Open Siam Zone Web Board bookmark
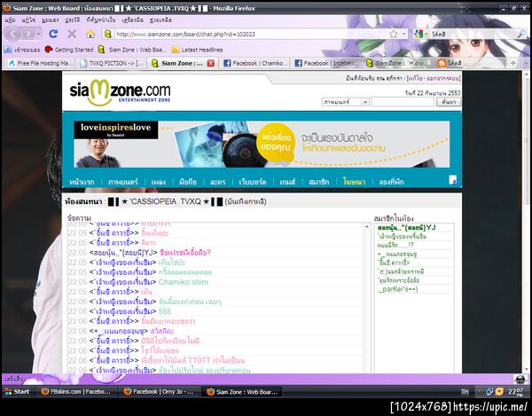532x416 pixels. [132, 50]
